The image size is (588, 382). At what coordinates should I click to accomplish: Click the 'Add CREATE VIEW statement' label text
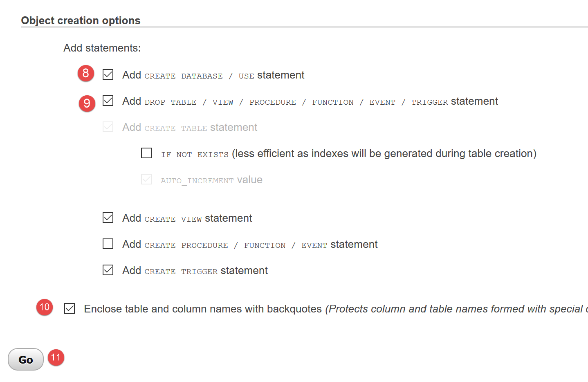(x=187, y=218)
